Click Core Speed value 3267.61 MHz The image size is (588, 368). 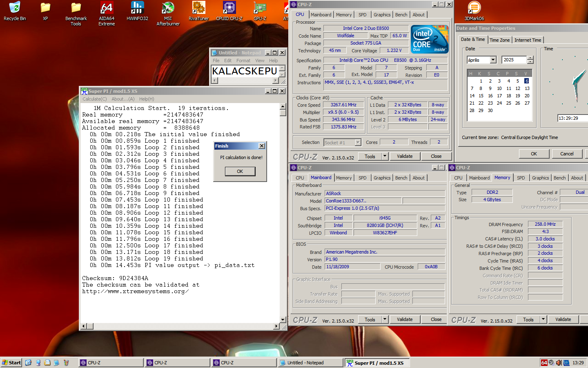343,105
